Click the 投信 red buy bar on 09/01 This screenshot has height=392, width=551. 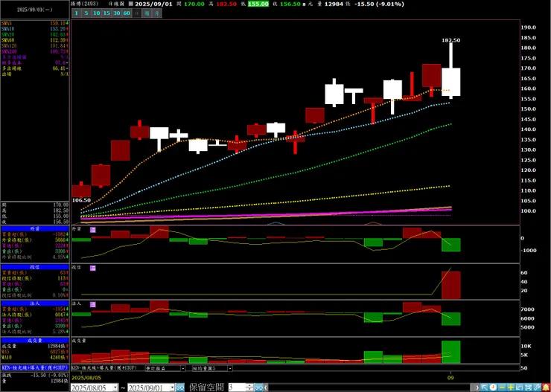(x=450, y=285)
